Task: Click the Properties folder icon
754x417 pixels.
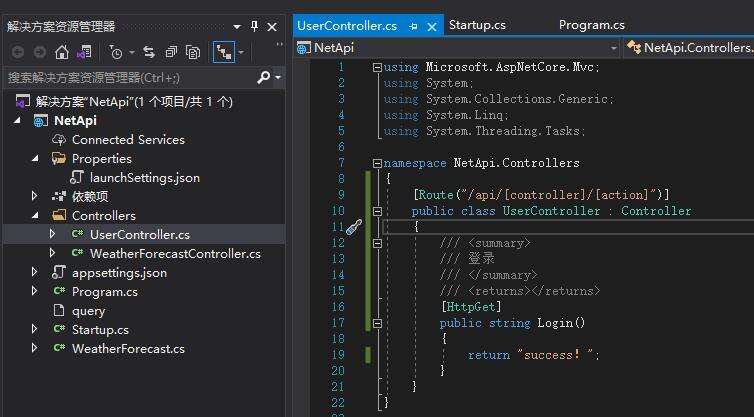Action: pyautogui.click(x=59, y=158)
